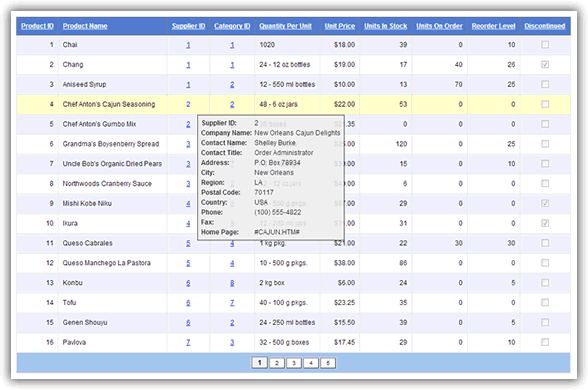Sort by Units On Order header
Image resolution: width=588 pixels, height=390 pixels.
(x=439, y=26)
